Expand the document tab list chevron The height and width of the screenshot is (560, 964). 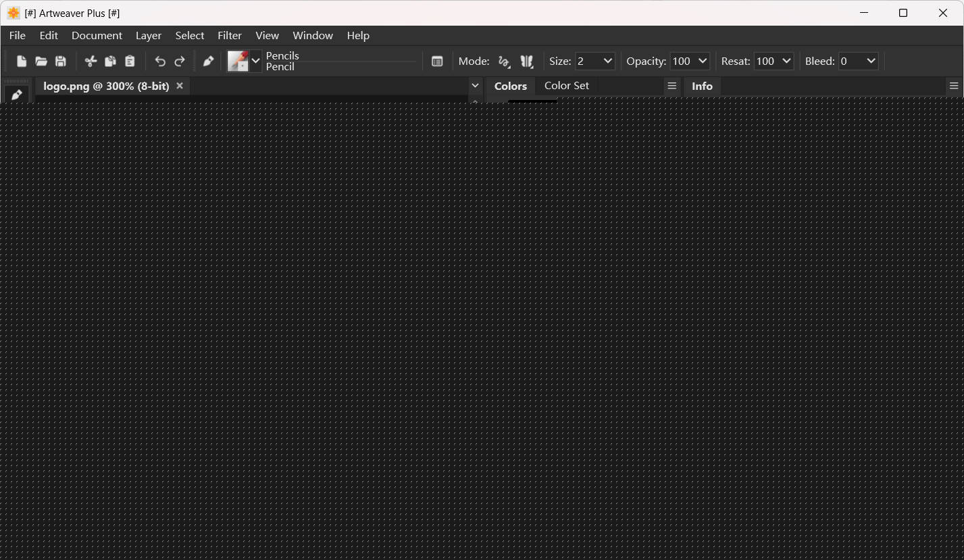coord(475,86)
